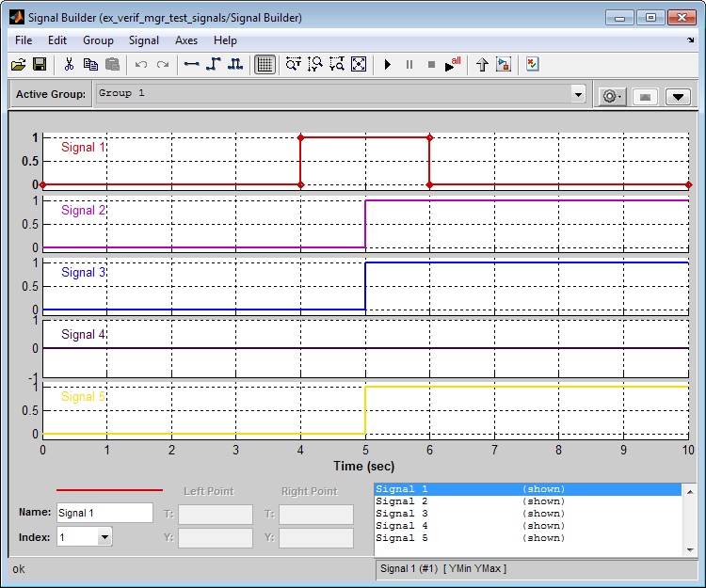Viewport: 706px width, 588px height.
Task: Open the Signal menu
Action: [144, 40]
